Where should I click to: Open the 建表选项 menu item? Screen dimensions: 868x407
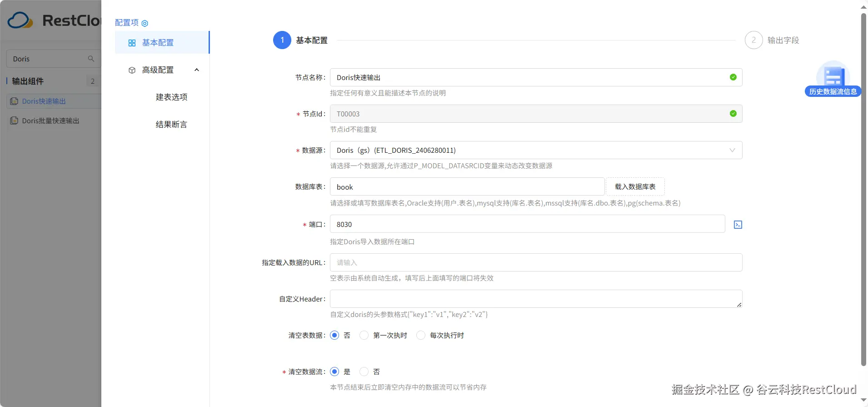pyautogui.click(x=171, y=97)
